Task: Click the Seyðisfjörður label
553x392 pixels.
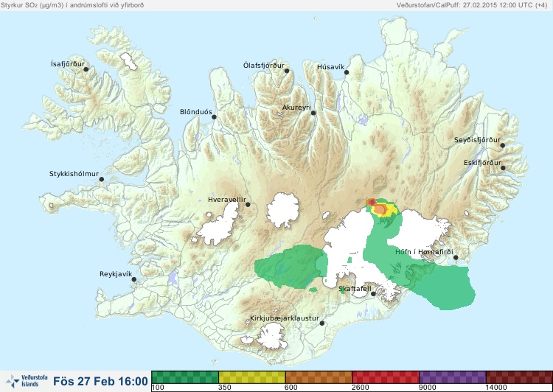Action: (477, 140)
